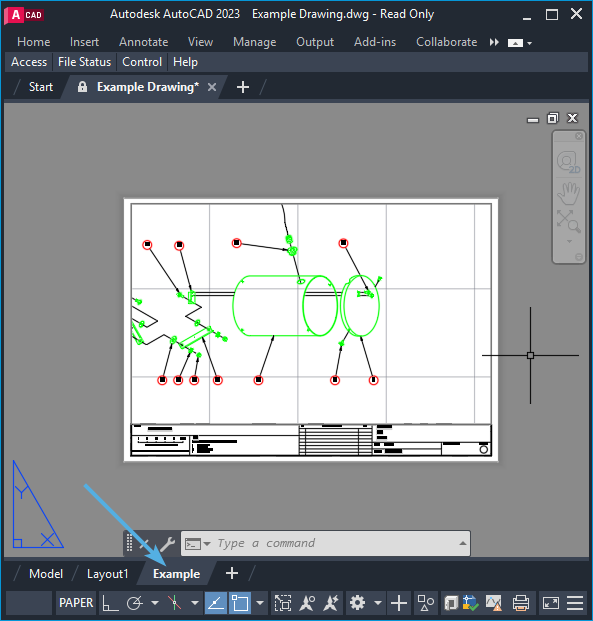
Task: Open Polar Tracking angle dropdown arrow
Action: (x=155, y=603)
